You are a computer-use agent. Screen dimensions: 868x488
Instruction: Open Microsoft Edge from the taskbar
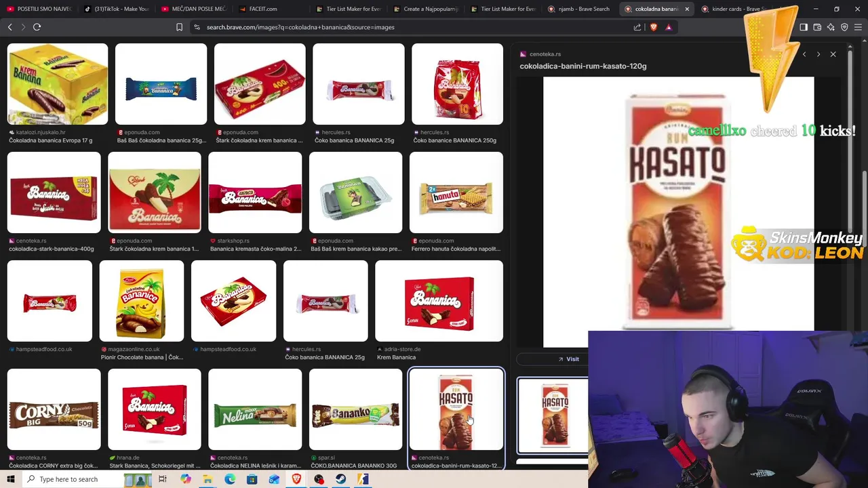[230, 479]
